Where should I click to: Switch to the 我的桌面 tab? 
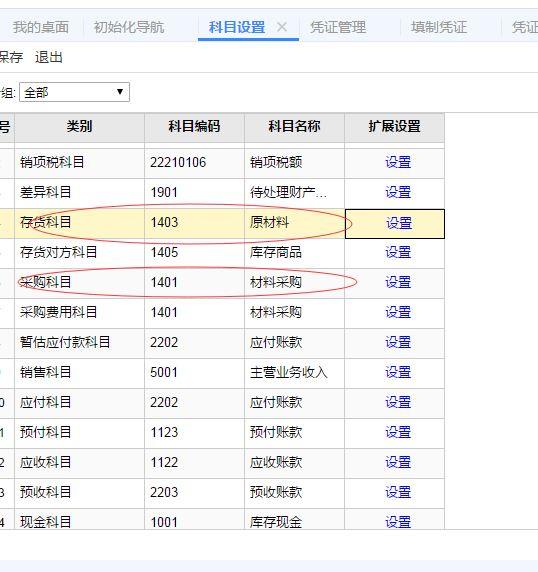pyautogui.click(x=41, y=27)
